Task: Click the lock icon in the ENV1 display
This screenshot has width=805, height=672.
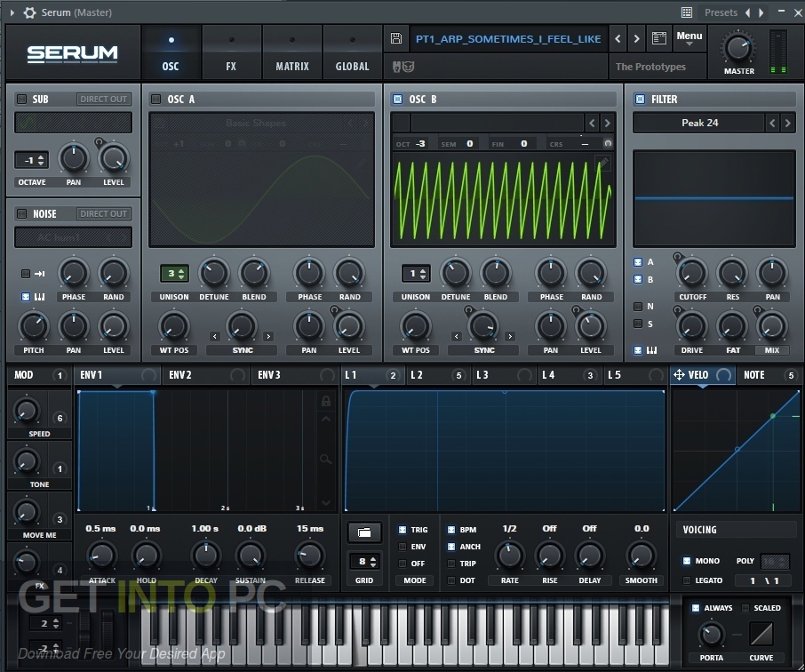Action: point(325,401)
